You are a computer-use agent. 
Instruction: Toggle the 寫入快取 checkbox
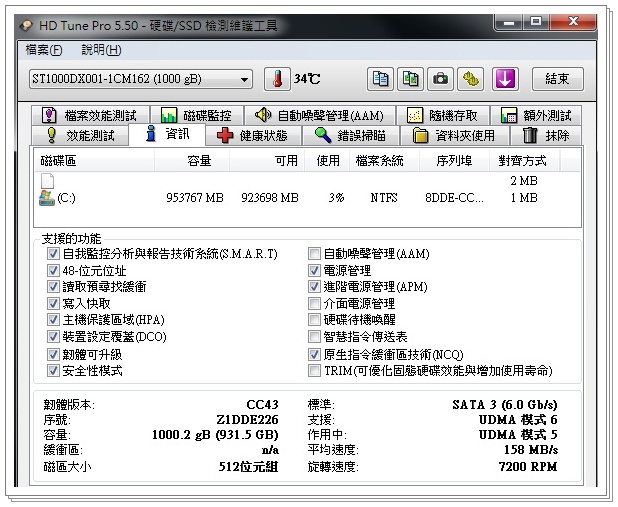coord(53,304)
